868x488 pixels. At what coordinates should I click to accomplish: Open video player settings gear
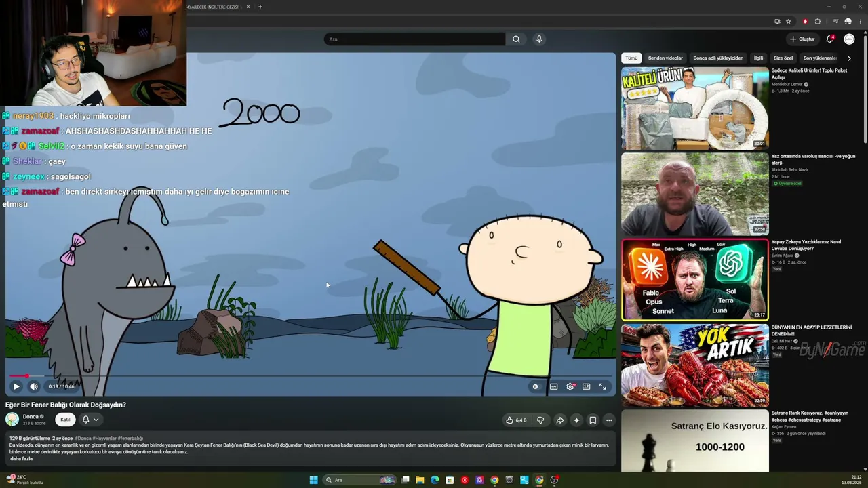click(x=570, y=386)
